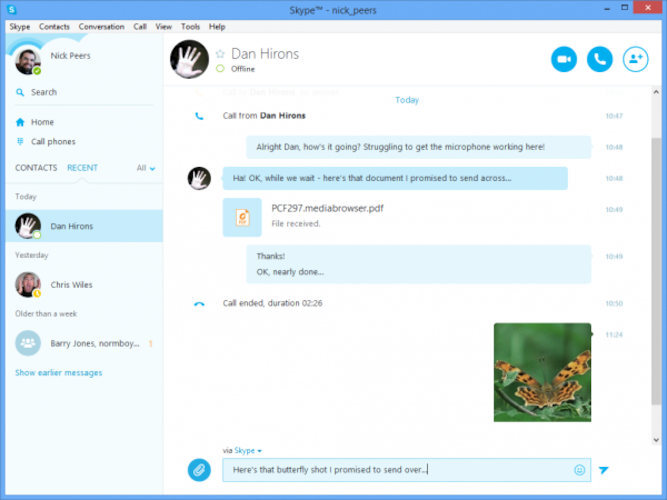
Task: Maximize the Skype window
Action: (624, 7)
